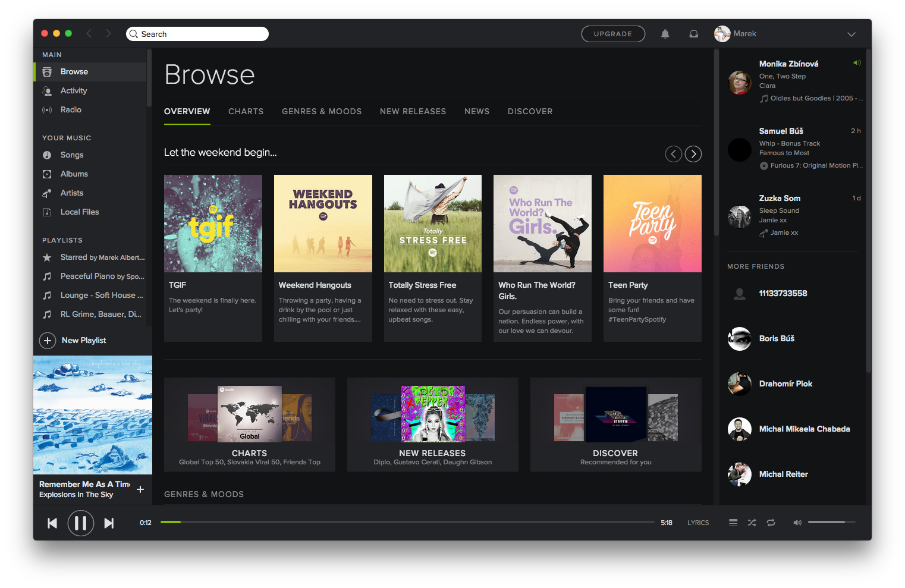The width and height of the screenshot is (905, 588).
Task: Open the CHARTS category card
Action: tap(250, 425)
